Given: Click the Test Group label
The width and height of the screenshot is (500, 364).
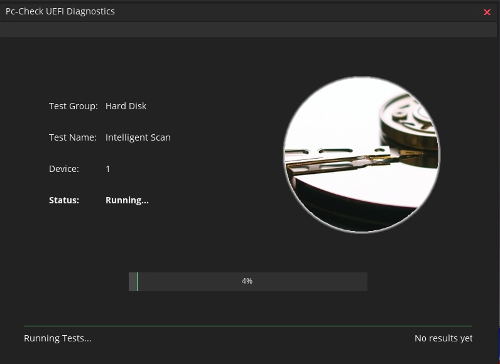Looking at the screenshot, I should point(73,106).
